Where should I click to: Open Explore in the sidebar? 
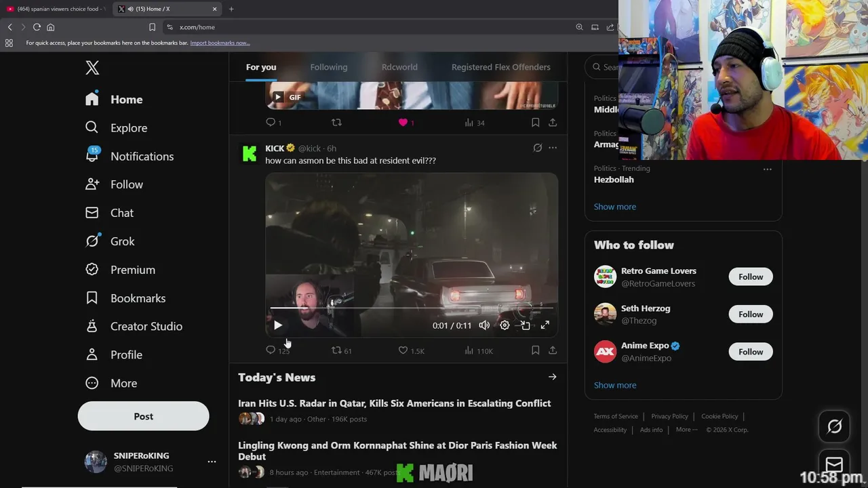[116, 128]
